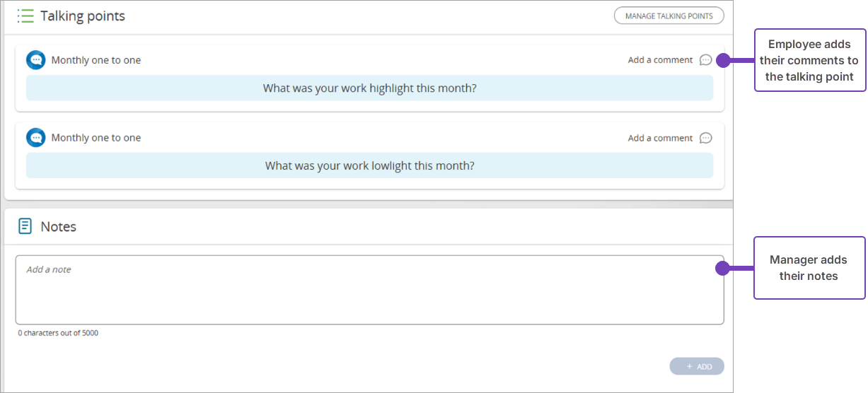The width and height of the screenshot is (868, 393).
Task: Click the purple marker dot near the comment icon
Action: point(723,61)
